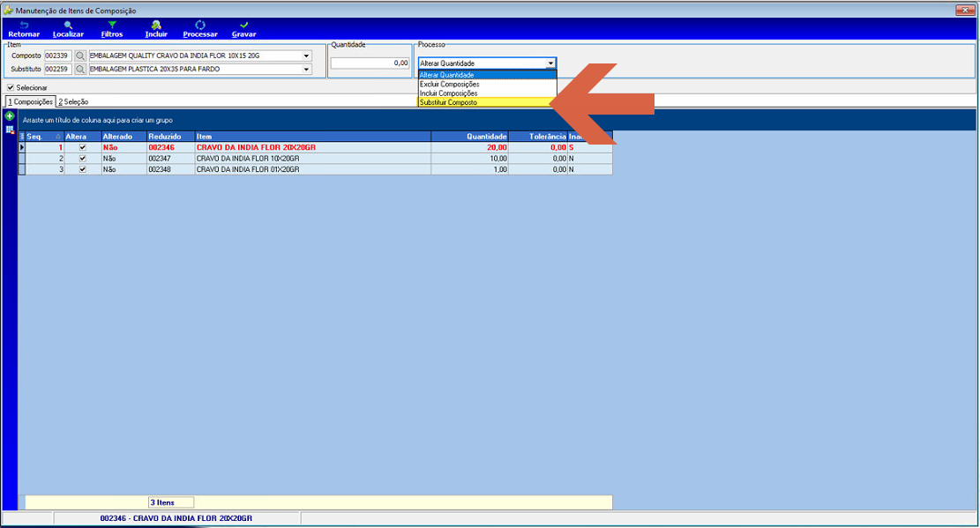Image resolution: width=980 pixels, height=528 pixels.
Task: Open lookup magnifier beside Substituto code
Action: click(x=80, y=70)
